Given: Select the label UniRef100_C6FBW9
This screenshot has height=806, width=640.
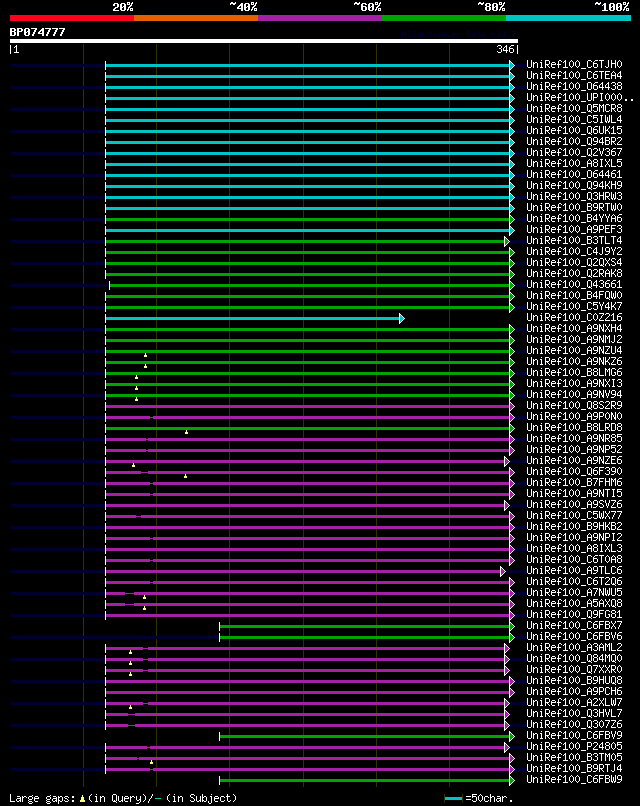Looking at the screenshot, I should (x=574, y=779).
